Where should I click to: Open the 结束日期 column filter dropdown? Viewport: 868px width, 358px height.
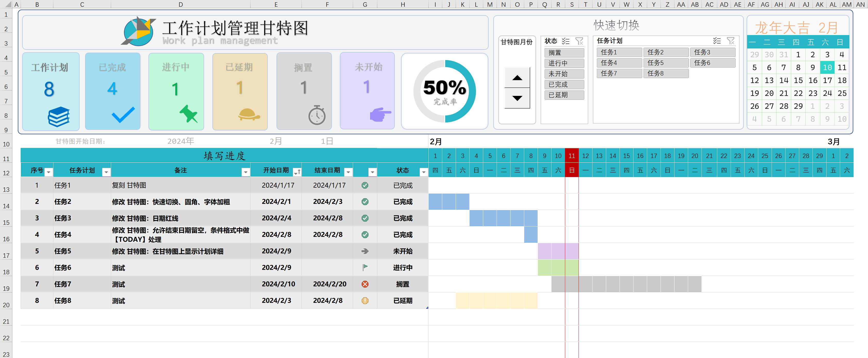click(x=348, y=172)
